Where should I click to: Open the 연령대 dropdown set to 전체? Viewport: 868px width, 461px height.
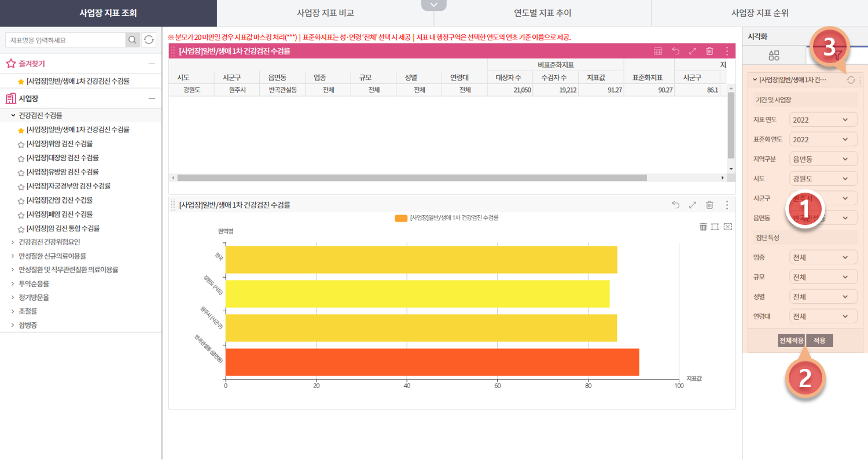click(823, 316)
